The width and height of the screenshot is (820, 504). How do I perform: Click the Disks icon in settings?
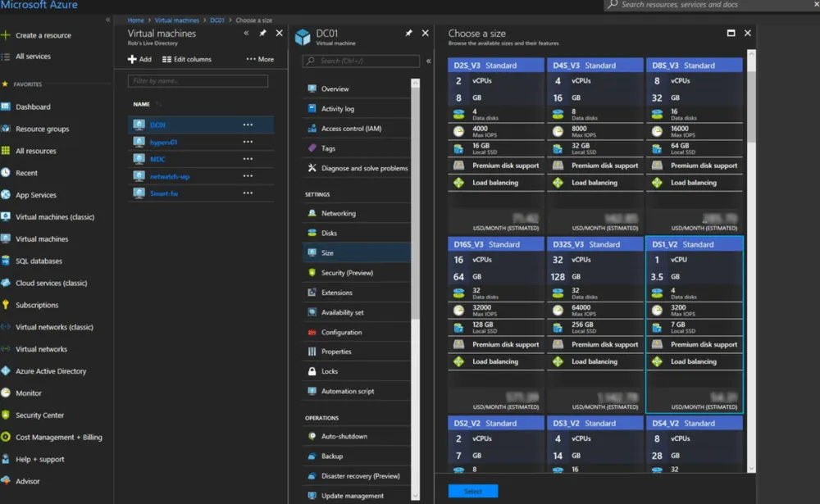pos(312,233)
